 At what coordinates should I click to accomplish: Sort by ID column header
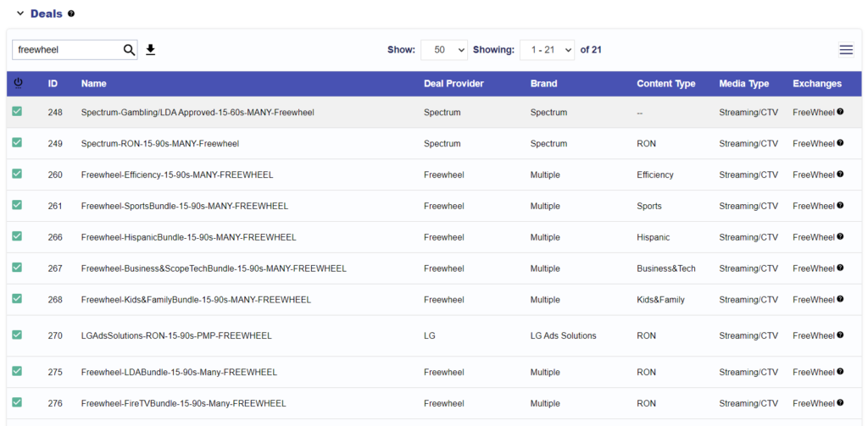coord(53,84)
